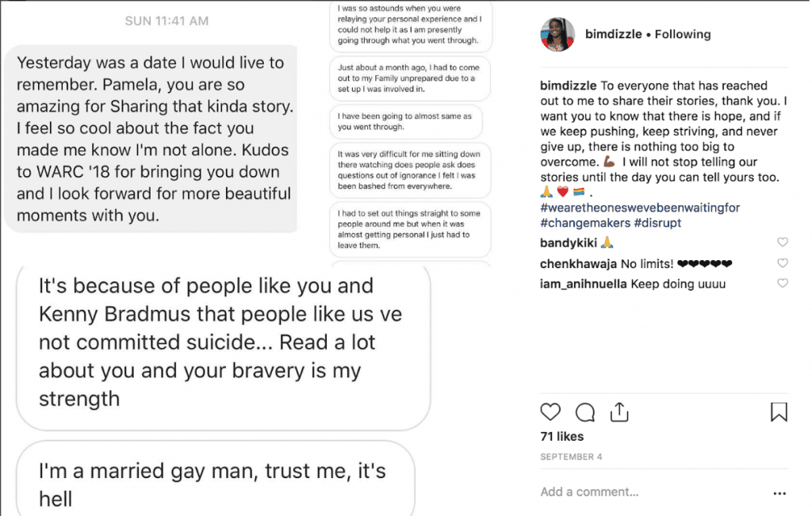Open the September 4 post timestamp
The width and height of the screenshot is (812, 520).
point(571,457)
